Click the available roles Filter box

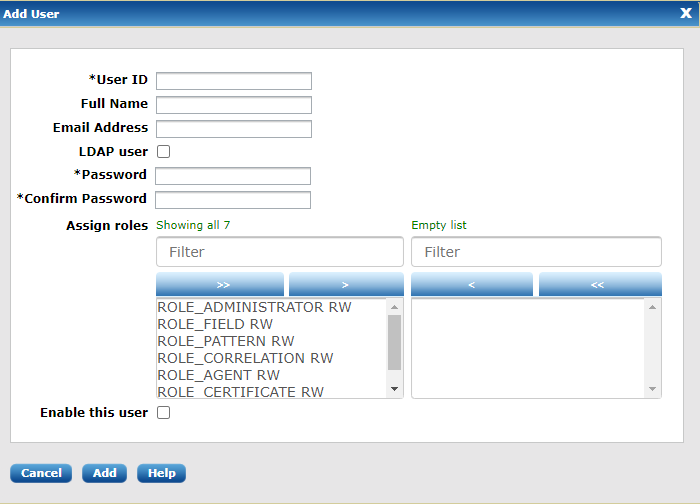pyautogui.click(x=280, y=252)
